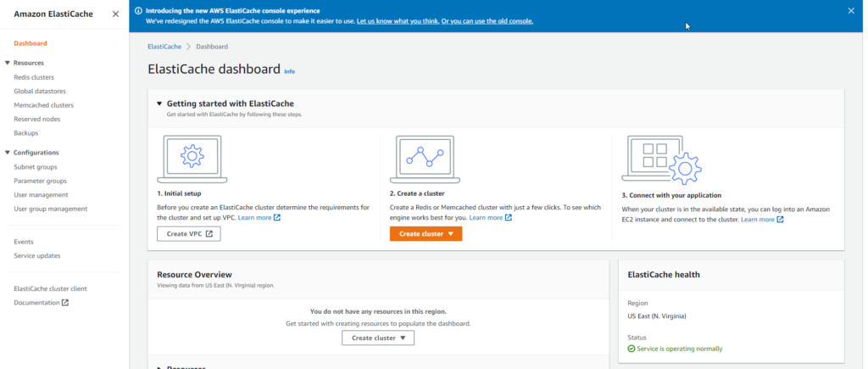Click external icon after Connect application Learn more
The image size is (868, 369).
pyautogui.click(x=780, y=220)
